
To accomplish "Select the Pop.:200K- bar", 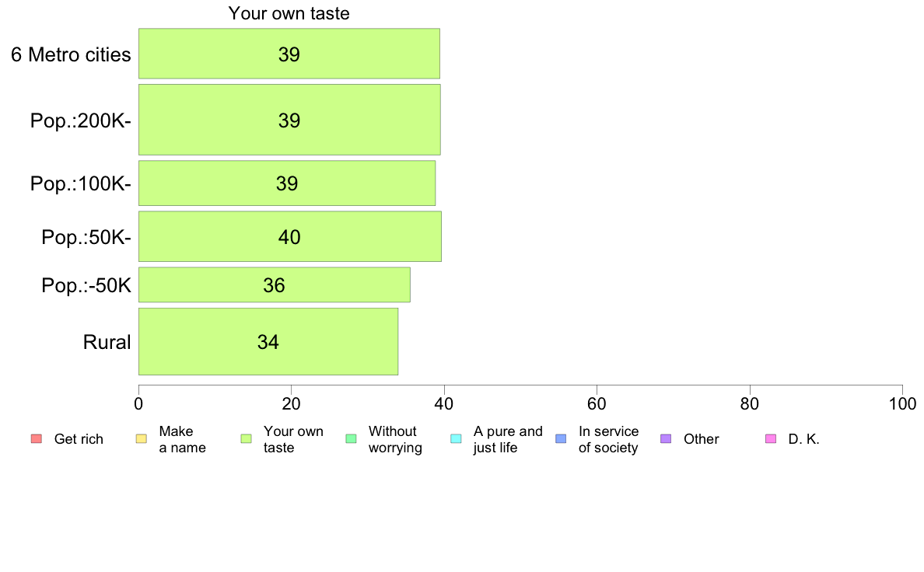I will click(289, 120).
